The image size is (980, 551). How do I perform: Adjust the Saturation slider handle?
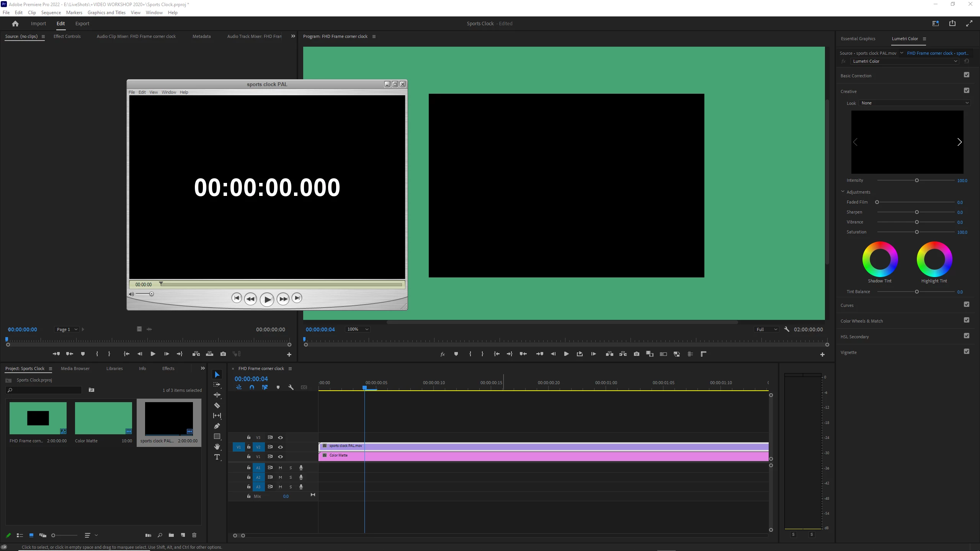(917, 232)
